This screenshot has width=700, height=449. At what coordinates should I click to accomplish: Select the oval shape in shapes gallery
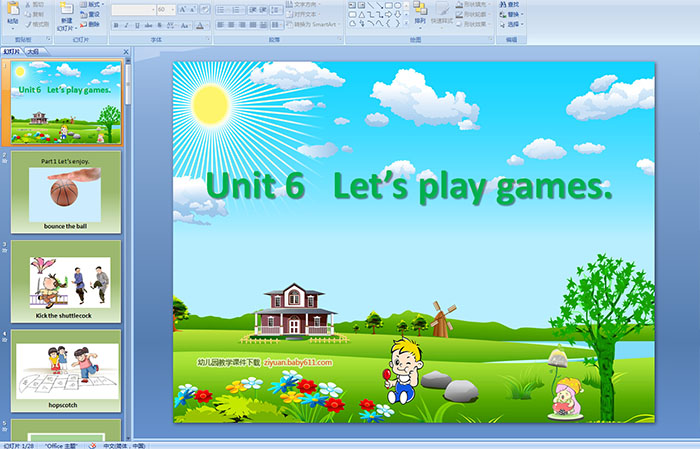[x=397, y=5]
